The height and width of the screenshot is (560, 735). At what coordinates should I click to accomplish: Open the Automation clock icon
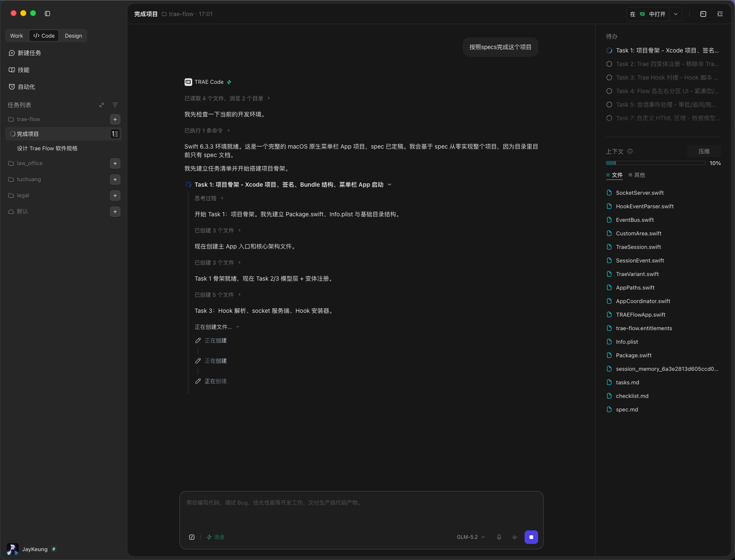tap(12, 87)
